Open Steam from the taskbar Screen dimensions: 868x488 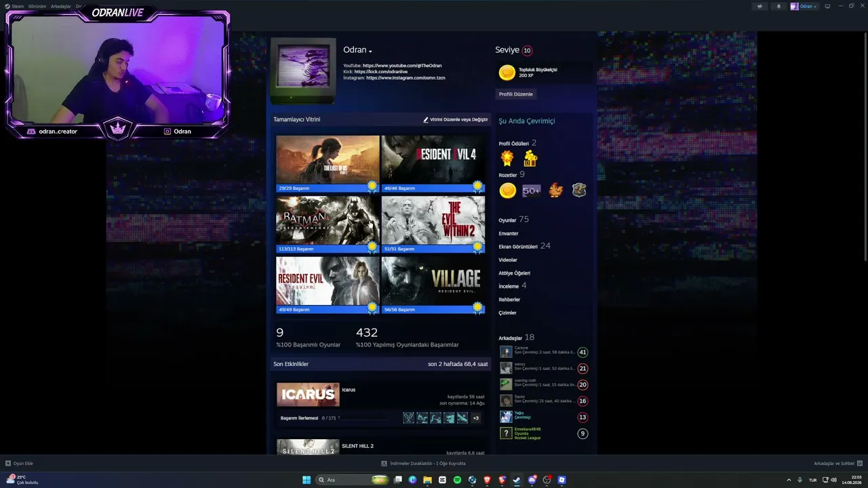(517, 480)
